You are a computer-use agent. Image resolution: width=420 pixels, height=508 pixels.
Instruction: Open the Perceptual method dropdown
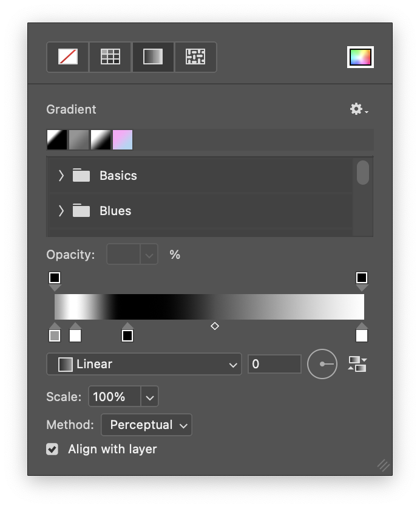click(147, 425)
